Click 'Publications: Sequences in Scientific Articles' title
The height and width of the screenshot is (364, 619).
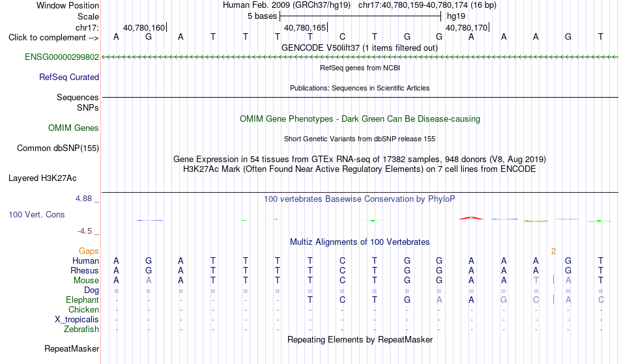tap(360, 88)
